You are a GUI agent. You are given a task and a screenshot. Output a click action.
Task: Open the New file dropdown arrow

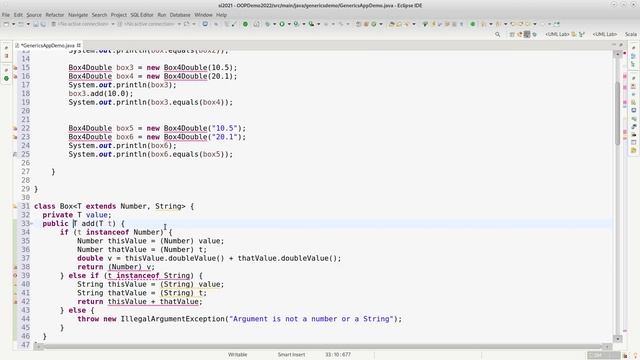[x=13, y=24]
